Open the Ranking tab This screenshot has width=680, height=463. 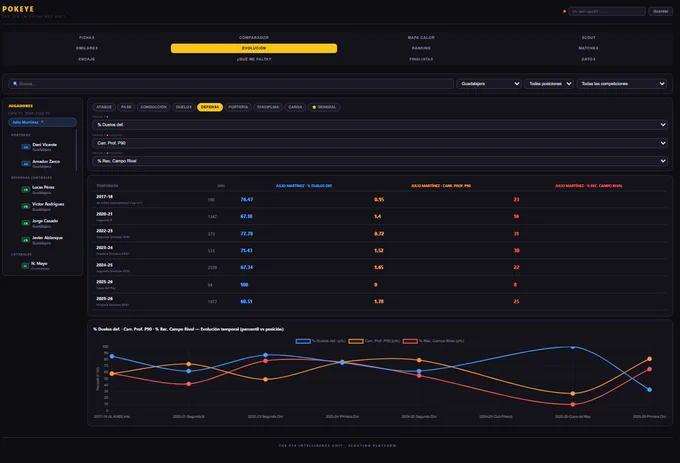pos(421,48)
